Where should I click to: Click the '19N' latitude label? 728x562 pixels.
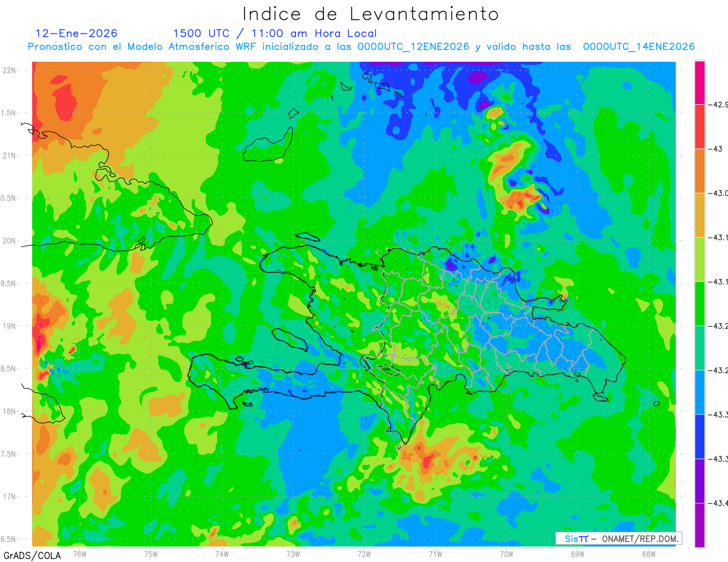[10, 326]
